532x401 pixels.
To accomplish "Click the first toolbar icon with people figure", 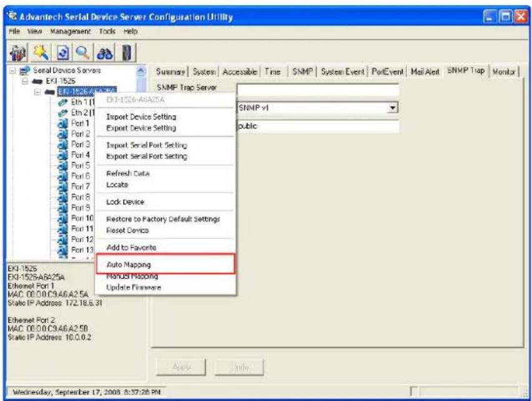I will coord(18,53).
